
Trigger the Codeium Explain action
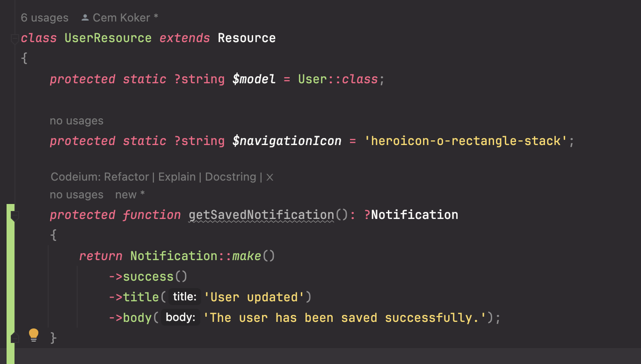pyautogui.click(x=176, y=177)
